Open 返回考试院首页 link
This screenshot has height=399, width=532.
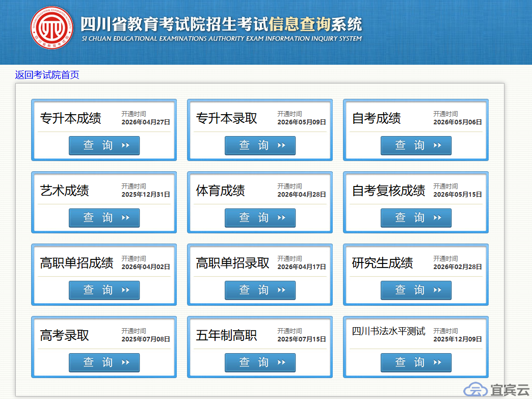[47, 74]
